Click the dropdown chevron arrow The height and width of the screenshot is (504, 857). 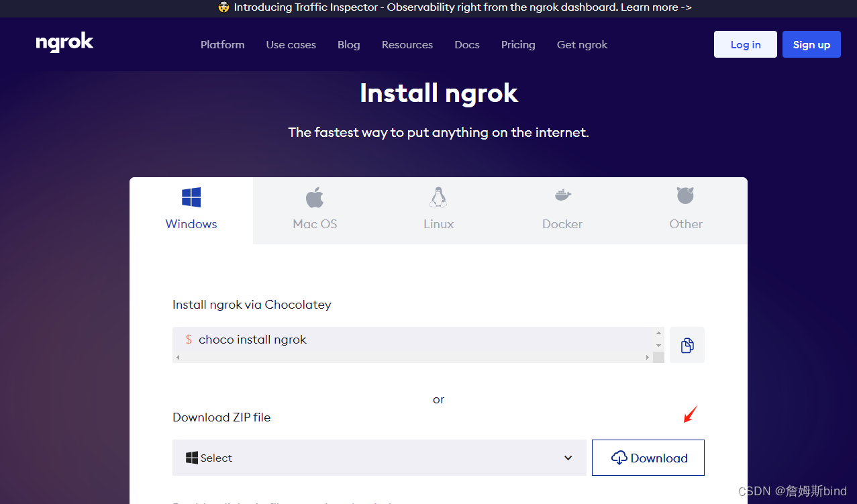568,458
